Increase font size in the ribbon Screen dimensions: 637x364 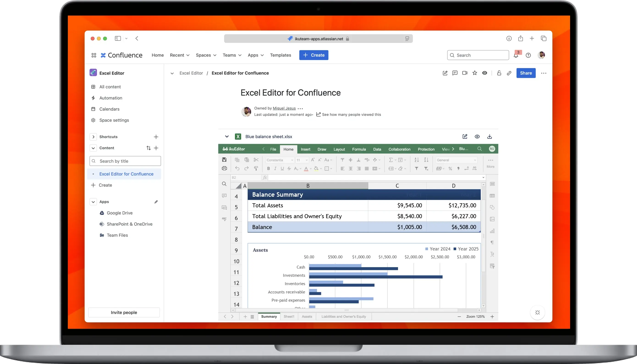click(313, 160)
